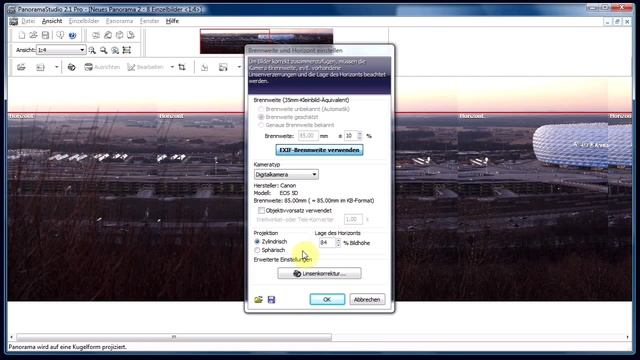Click the save panorama icon in lower toolbar
The width and height of the screenshot is (640, 360).
(x=223, y=67)
